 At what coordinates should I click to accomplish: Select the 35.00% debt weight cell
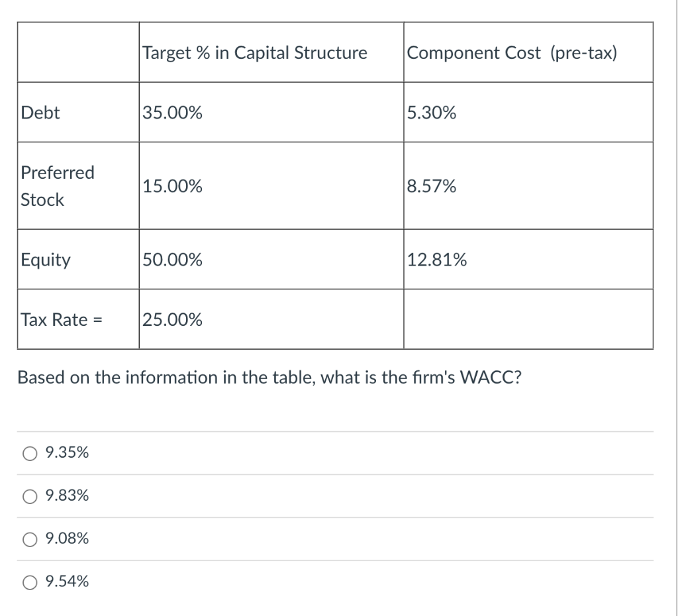click(x=171, y=113)
